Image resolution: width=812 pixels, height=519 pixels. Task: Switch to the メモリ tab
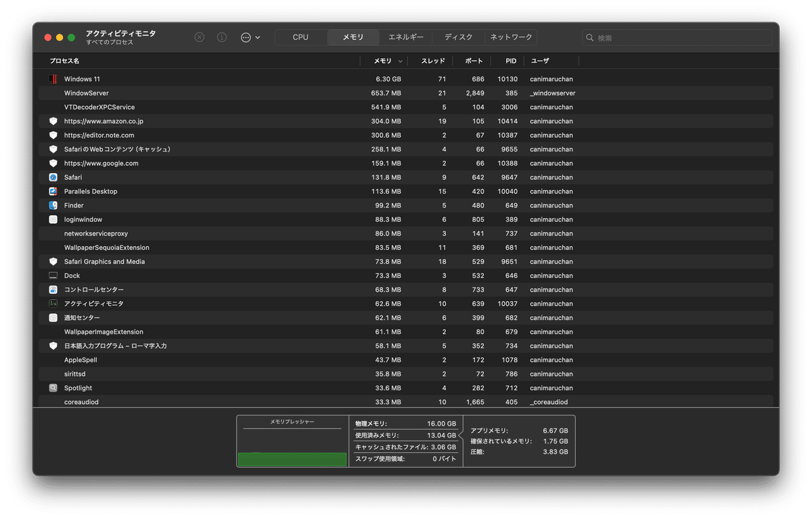point(353,37)
